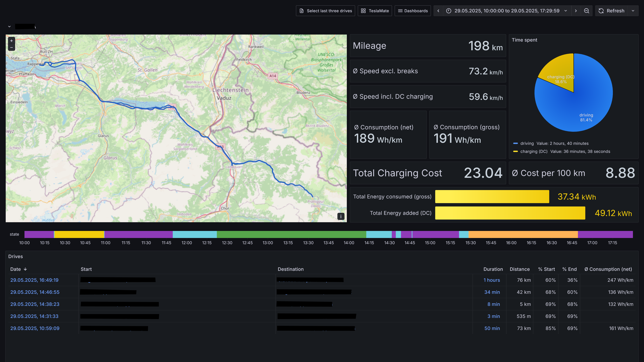Open the TeslaMate dashboards link
Viewport: 644px width, 362px height.
375,11
